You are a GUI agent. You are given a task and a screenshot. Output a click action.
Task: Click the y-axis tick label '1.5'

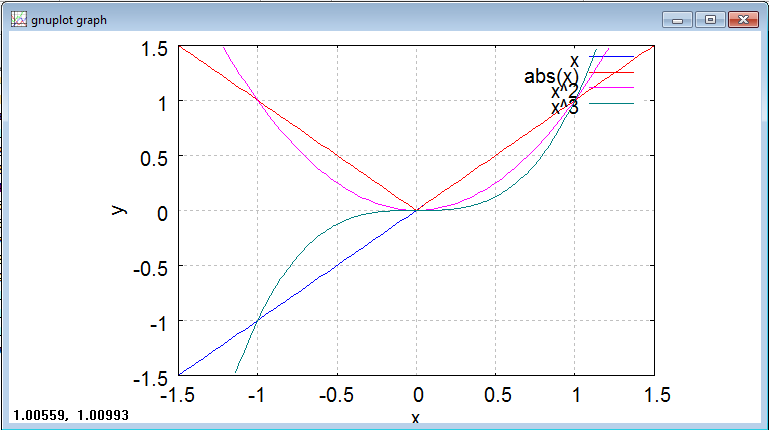pos(154,49)
